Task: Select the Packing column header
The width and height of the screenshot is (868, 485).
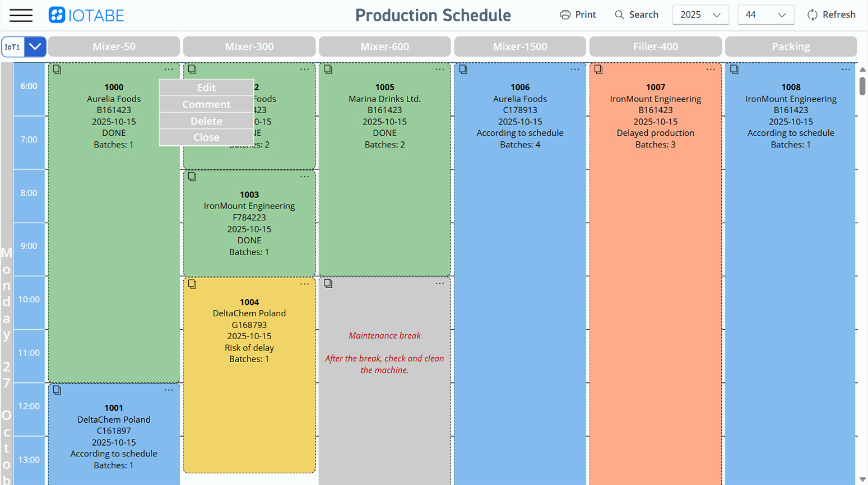Action: (791, 47)
